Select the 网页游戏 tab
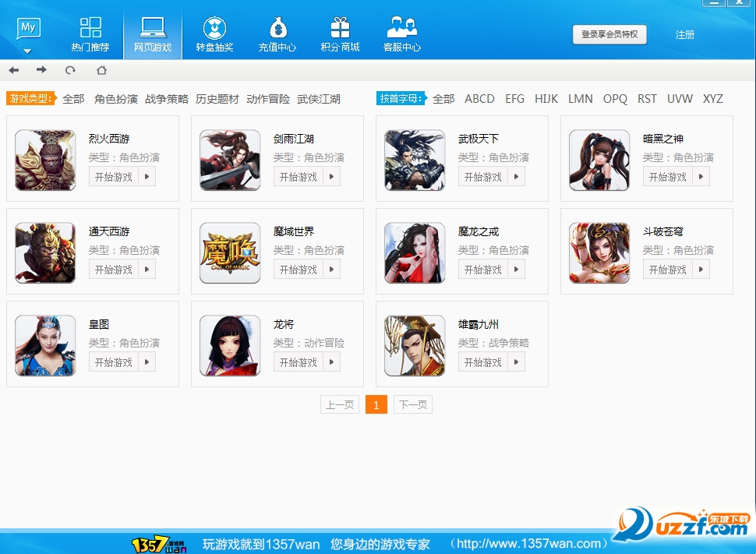This screenshot has height=554, width=756. pyautogui.click(x=153, y=34)
